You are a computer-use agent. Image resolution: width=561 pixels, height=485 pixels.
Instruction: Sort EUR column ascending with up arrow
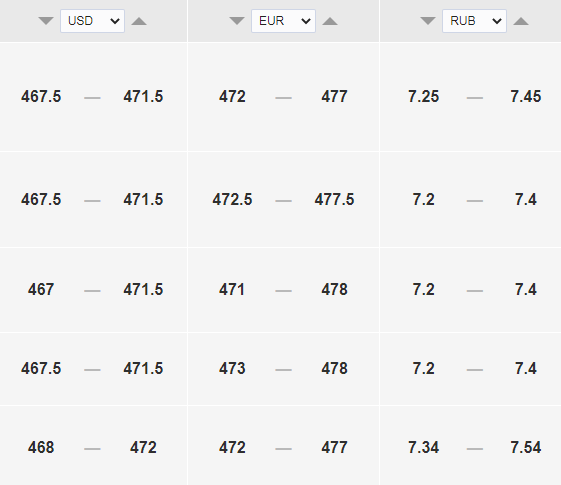[330, 21]
